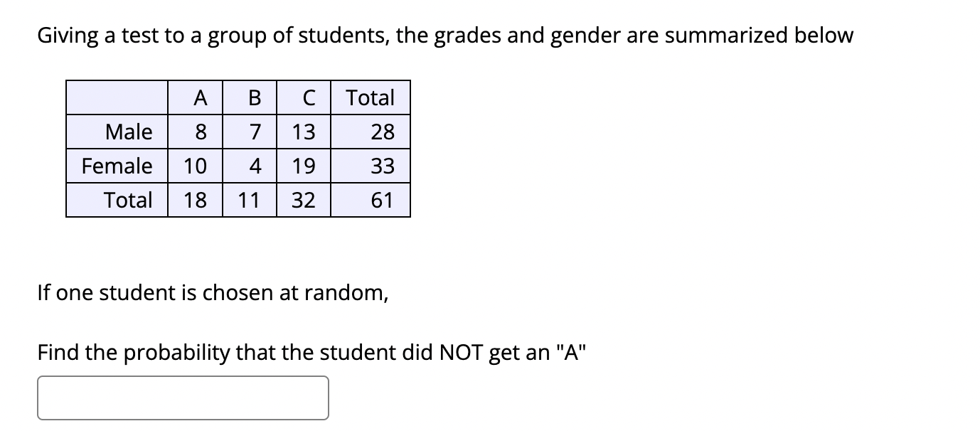Click the Total column header
The width and height of the screenshot is (980, 431).
coord(370,97)
